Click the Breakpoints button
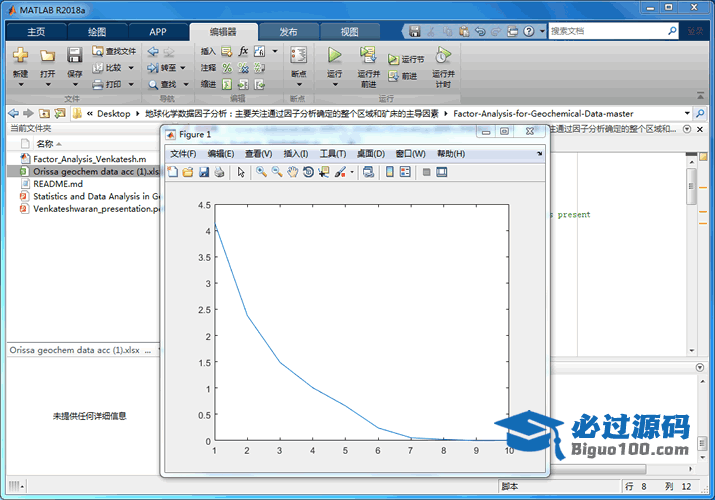This screenshot has height=500, width=715. [x=299, y=62]
